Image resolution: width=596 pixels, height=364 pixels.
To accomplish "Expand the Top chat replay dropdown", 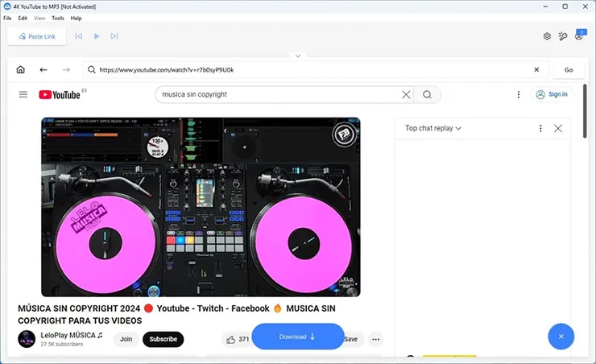I will pyautogui.click(x=433, y=128).
